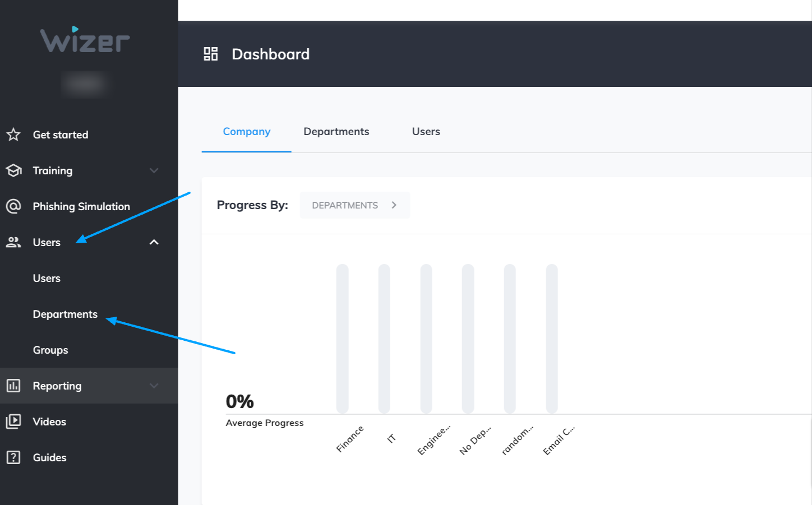Screen dimensions: 812x505
Task: Click the Groups sidebar item
Action: 50,350
